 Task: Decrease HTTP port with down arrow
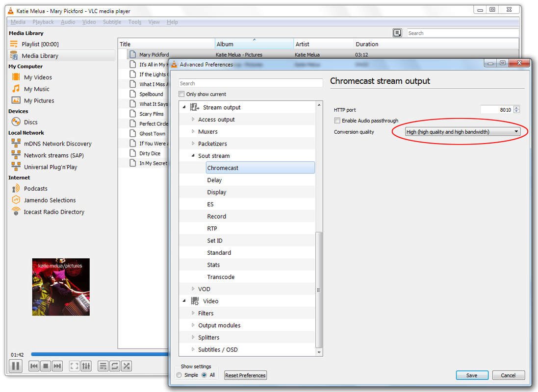pos(517,112)
